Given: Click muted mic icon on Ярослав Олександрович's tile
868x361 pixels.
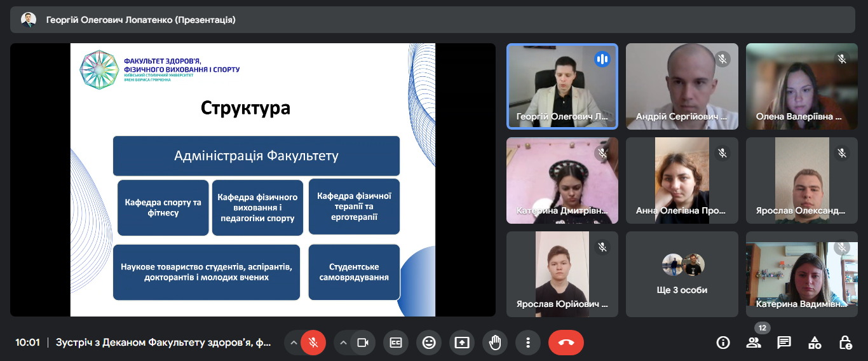Looking at the screenshot, I should 842,153.
